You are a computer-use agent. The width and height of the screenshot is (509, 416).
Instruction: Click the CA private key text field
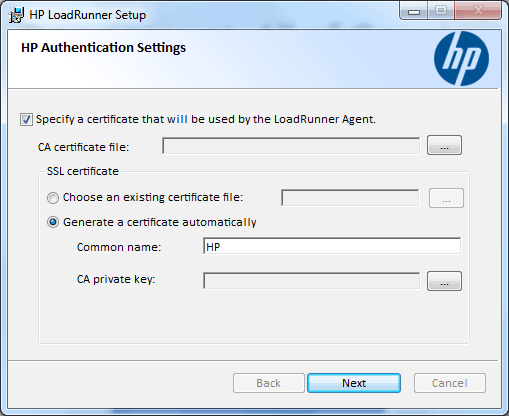[311, 281]
